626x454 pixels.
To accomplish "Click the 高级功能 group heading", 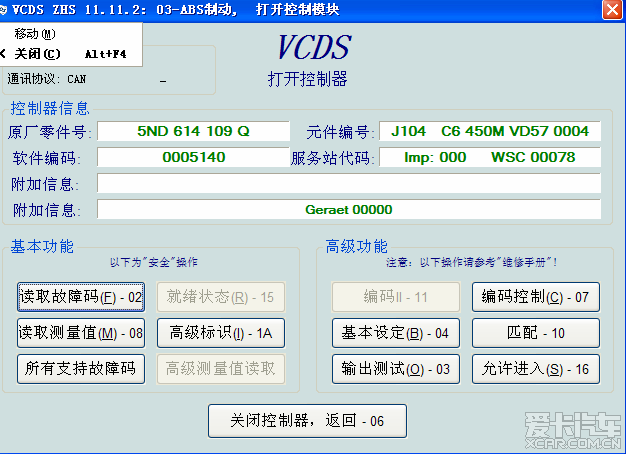I will point(357,246).
